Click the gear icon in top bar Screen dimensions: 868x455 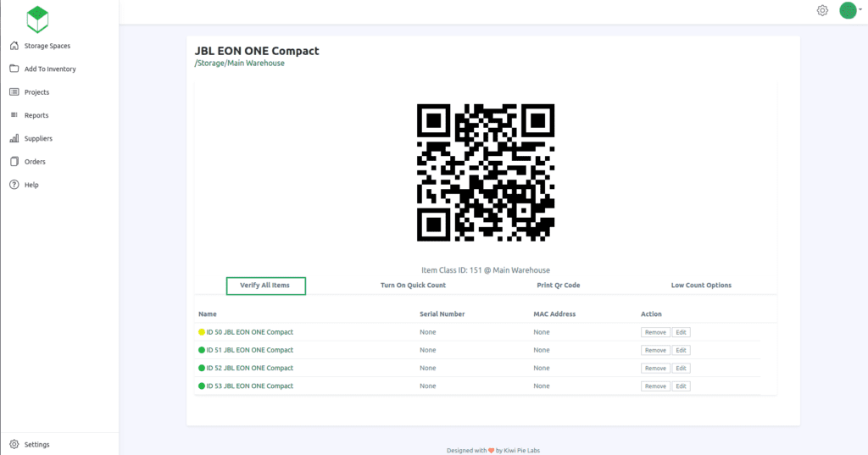click(x=822, y=11)
